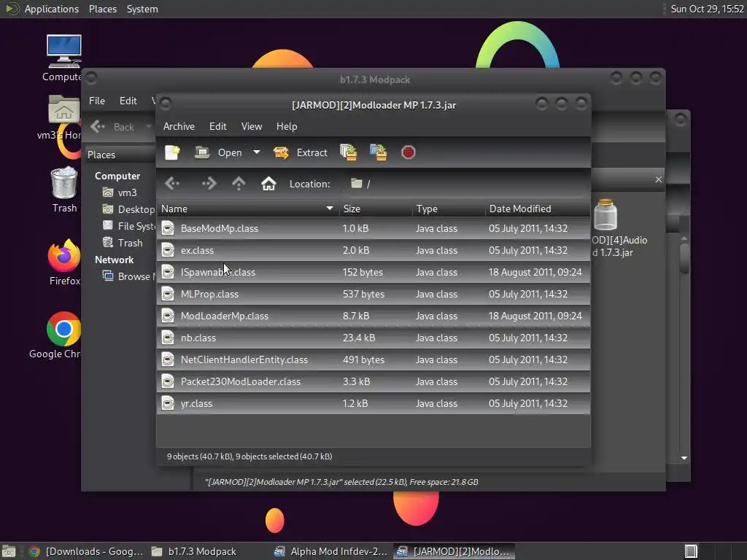747x560 pixels.
Task: Select Browse Network in the Places sidebar
Action: [128, 276]
